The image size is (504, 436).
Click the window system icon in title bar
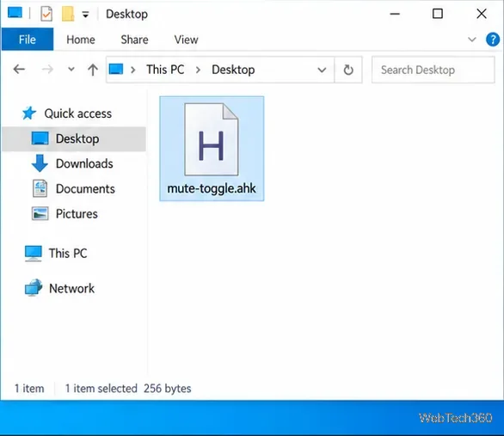point(15,14)
